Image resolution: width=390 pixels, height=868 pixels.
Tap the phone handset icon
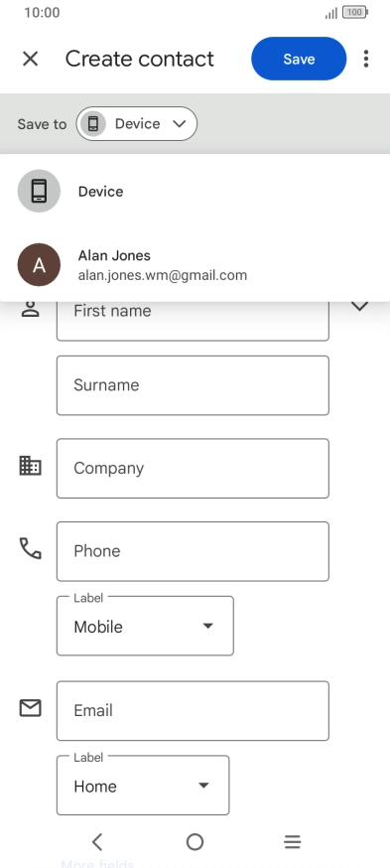coord(30,548)
